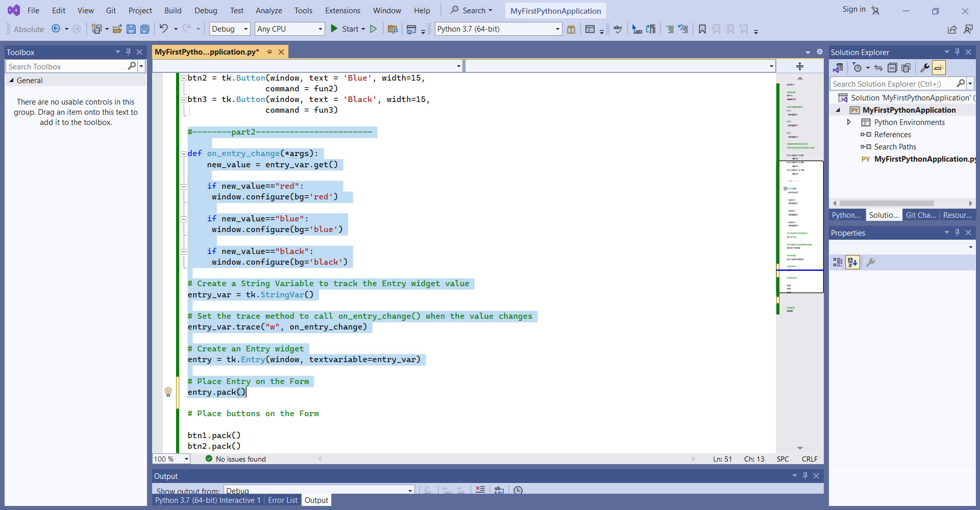980x510 pixels.
Task: Toggle Alphabetical sort in Properties panel
Action: (x=852, y=262)
